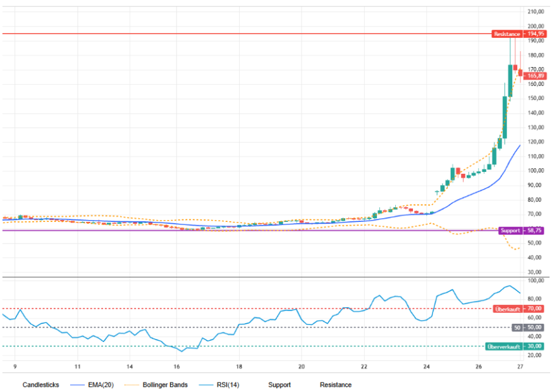Click date label 22 on time axis
The image size is (552, 392).
tap(364, 367)
